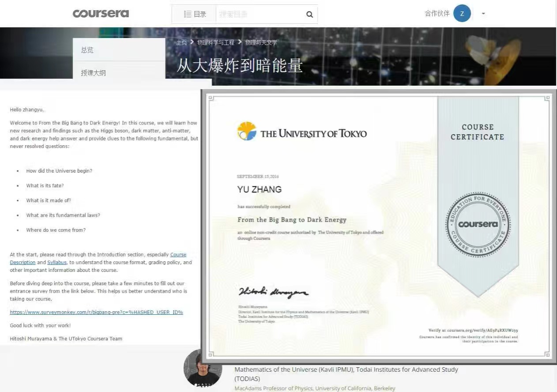
Task: Click the coursera.org/verify verification text
Action: pyautogui.click(x=473, y=330)
